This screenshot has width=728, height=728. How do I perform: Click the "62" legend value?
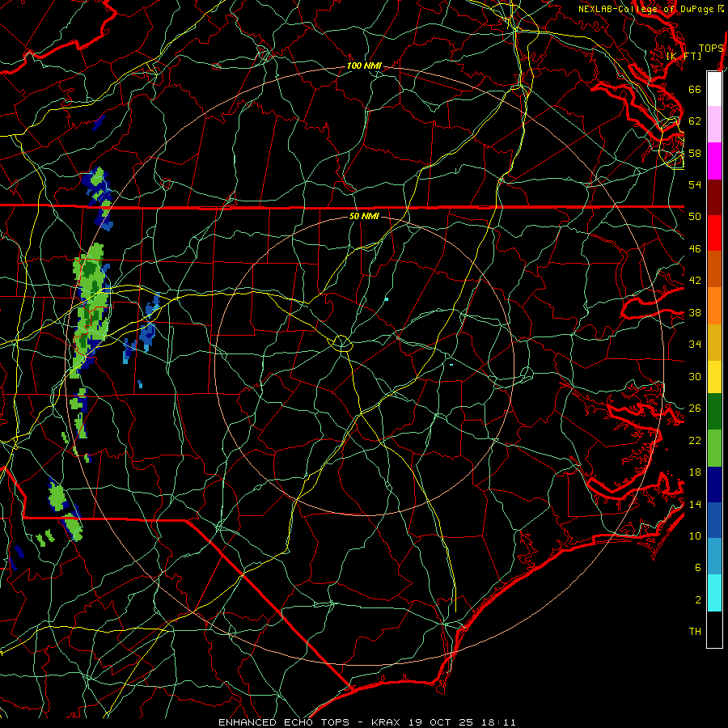(x=695, y=121)
